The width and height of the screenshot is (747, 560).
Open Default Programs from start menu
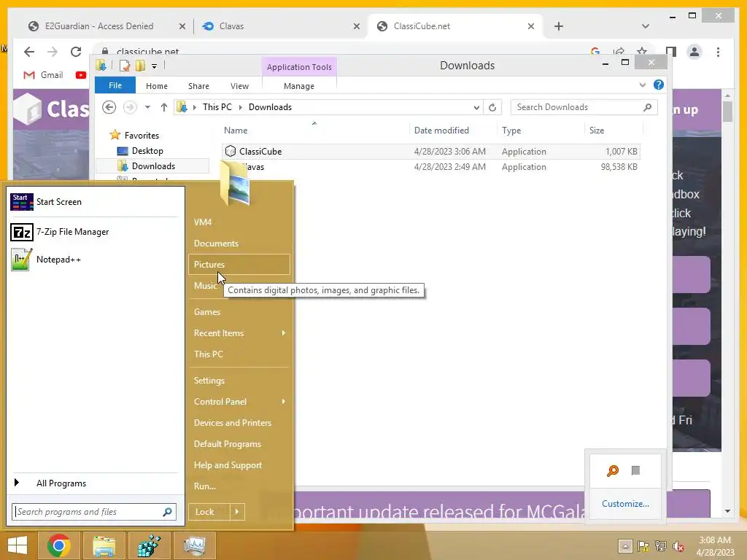[239, 444]
